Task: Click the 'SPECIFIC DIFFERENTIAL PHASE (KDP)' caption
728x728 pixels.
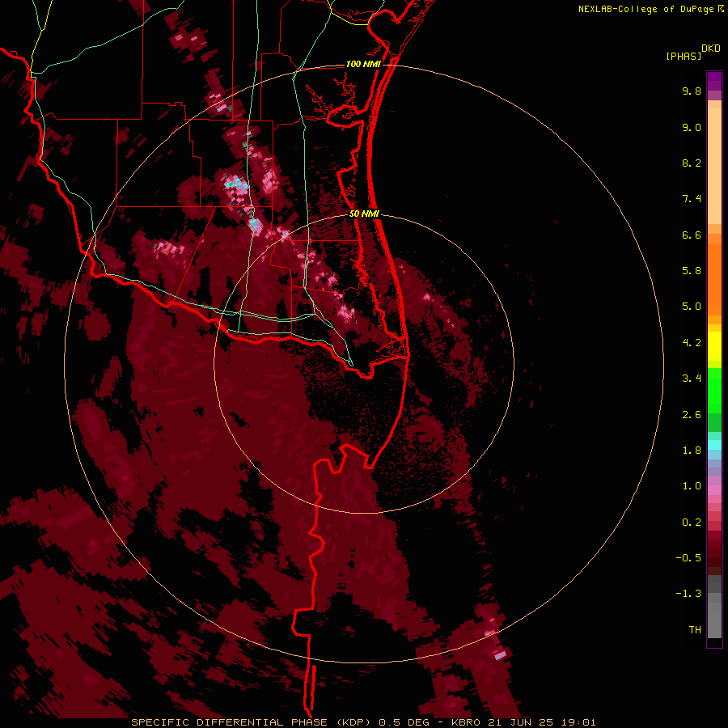Action: coord(253,722)
